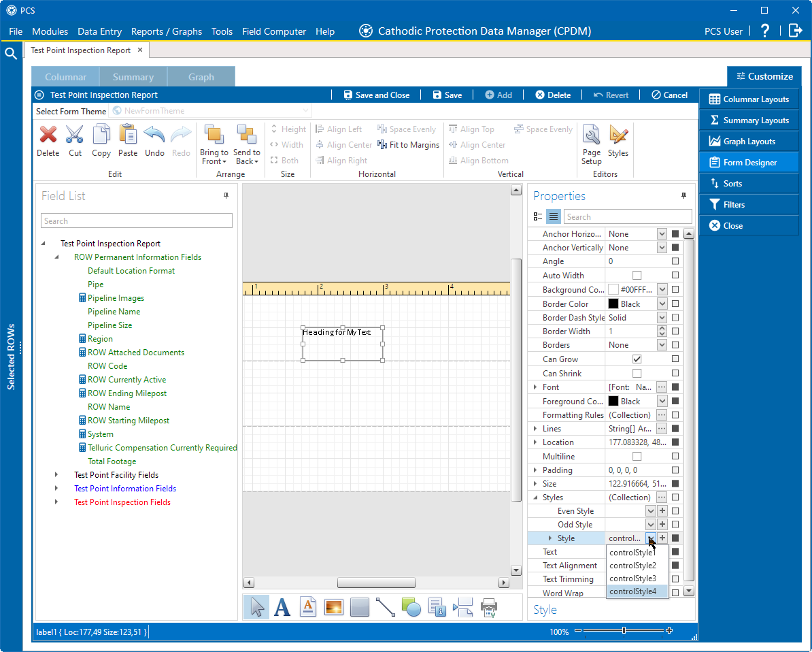
Task: Click the Border Color black swatch
Action: pyautogui.click(x=613, y=304)
